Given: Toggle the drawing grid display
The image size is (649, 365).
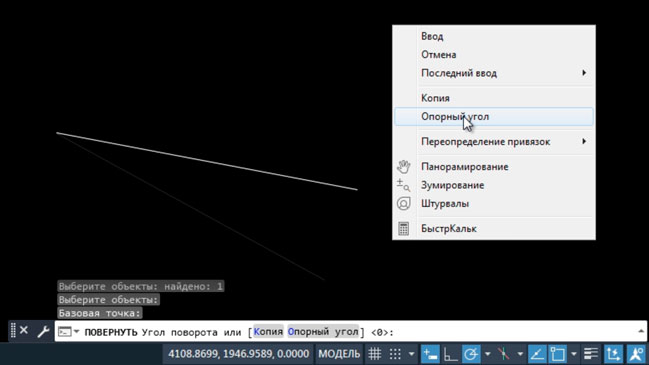Looking at the screenshot, I should coord(375,354).
